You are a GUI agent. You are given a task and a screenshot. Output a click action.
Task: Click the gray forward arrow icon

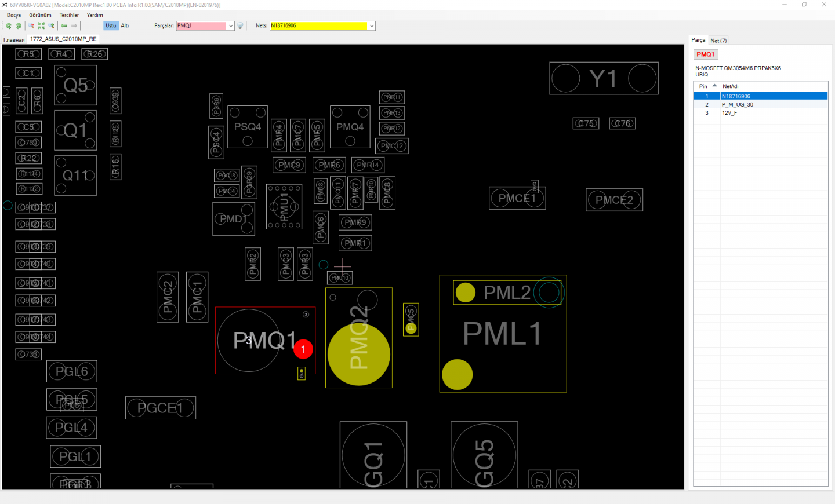pyautogui.click(x=74, y=25)
